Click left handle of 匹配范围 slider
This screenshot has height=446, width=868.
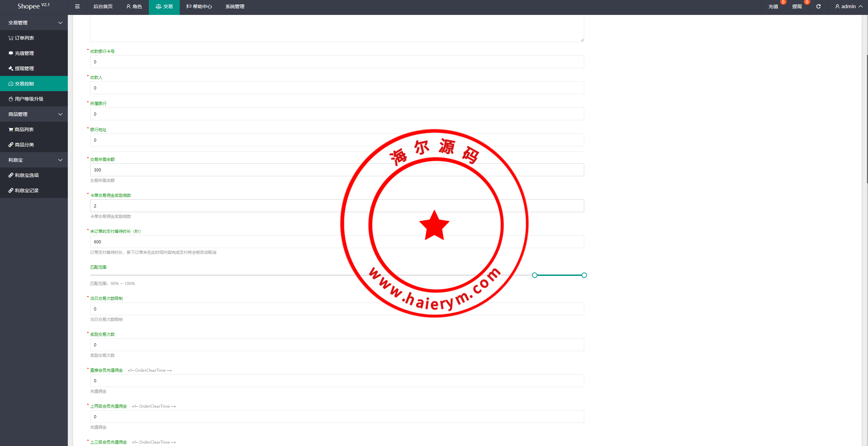pos(535,275)
